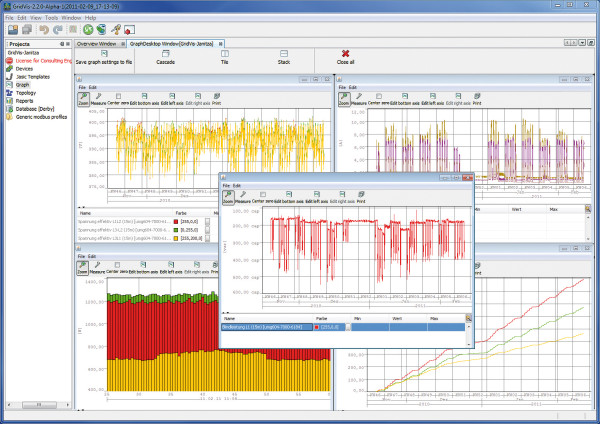600x424 pixels.
Task: Cascade the graph windows
Action: (x=165, y=56)
